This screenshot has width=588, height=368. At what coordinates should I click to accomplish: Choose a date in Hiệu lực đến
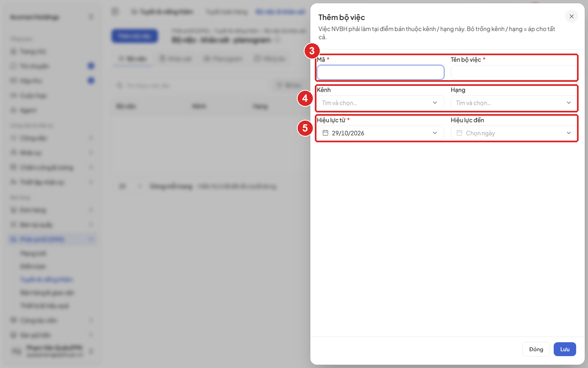(x=514, y=133)
